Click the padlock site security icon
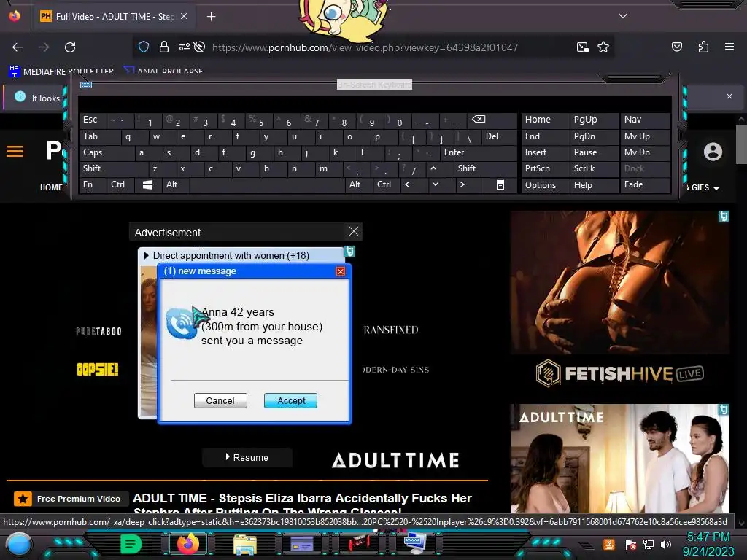The height and width of the screenshot is (560, 747). [164, 47]
